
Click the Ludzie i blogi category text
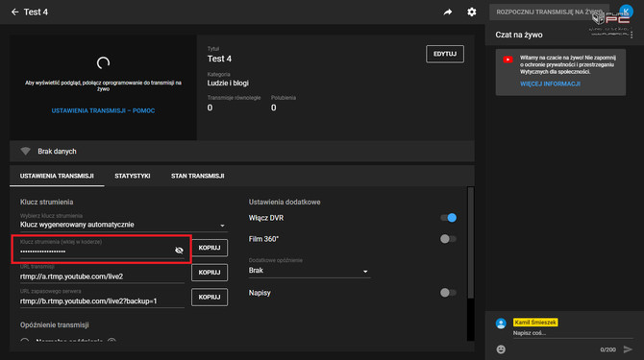(228, 83)
